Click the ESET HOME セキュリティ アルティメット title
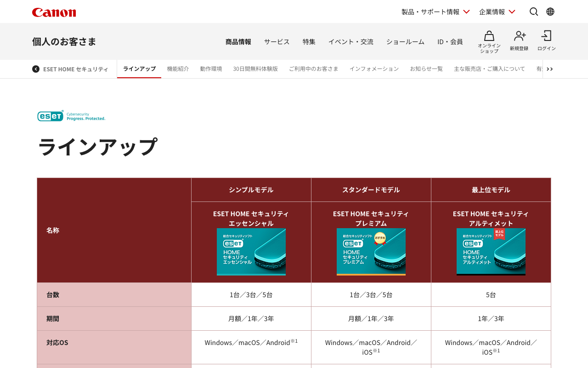 [x=491, y=218]
